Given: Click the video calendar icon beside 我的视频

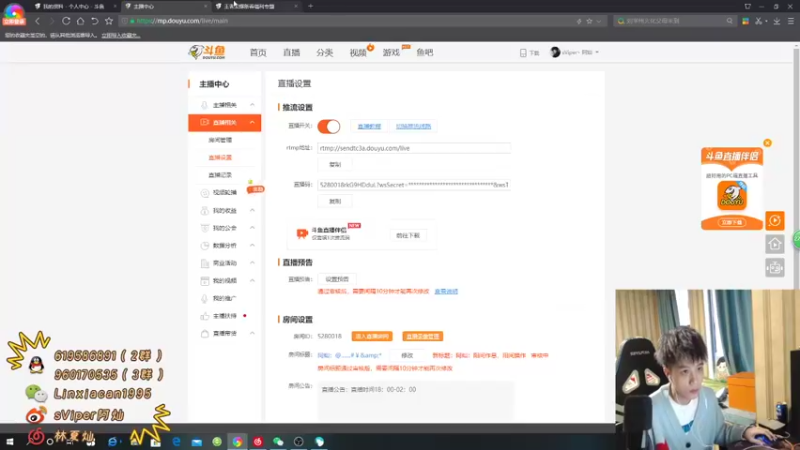Looking at the screenshot, I should (205, 281).
